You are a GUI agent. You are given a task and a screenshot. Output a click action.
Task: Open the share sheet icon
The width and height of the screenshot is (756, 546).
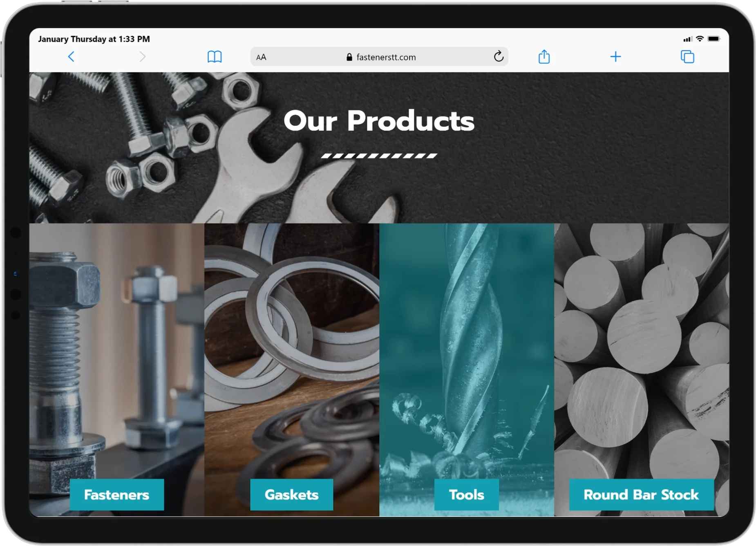coord(544,56)
